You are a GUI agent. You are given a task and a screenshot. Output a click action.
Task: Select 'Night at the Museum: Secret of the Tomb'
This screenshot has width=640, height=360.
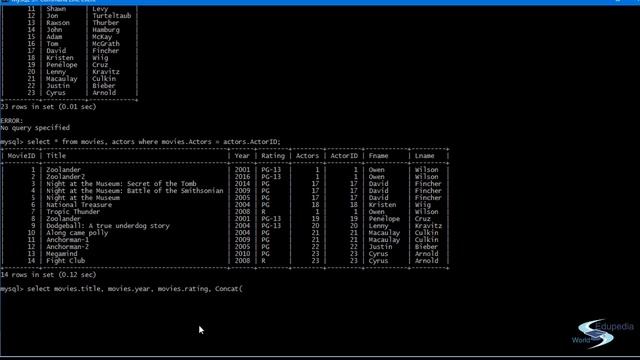[x=121, y=184]
